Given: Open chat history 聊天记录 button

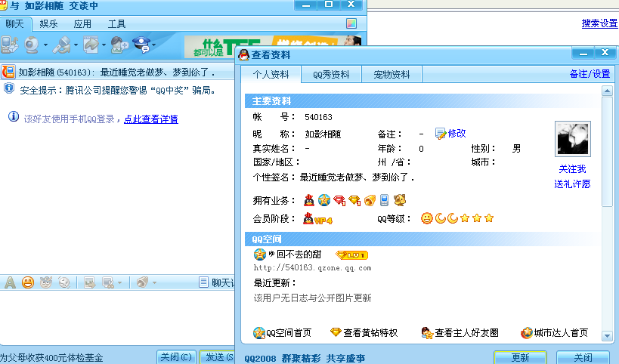Looking at the screenshot, I should tap(217, 282).
